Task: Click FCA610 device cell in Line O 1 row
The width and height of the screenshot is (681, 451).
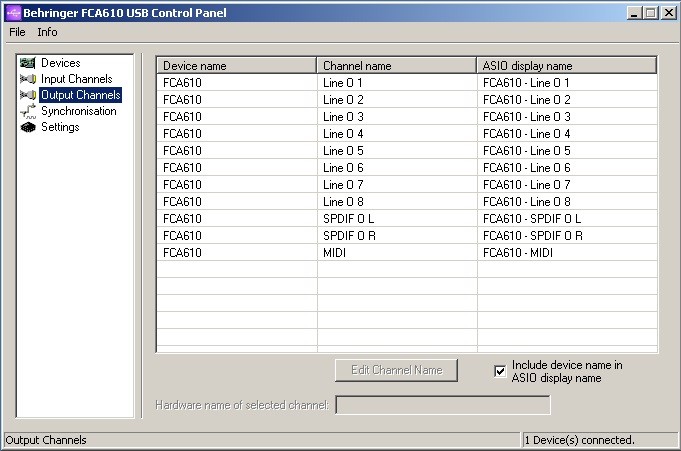Action: [x=237, y=83]
